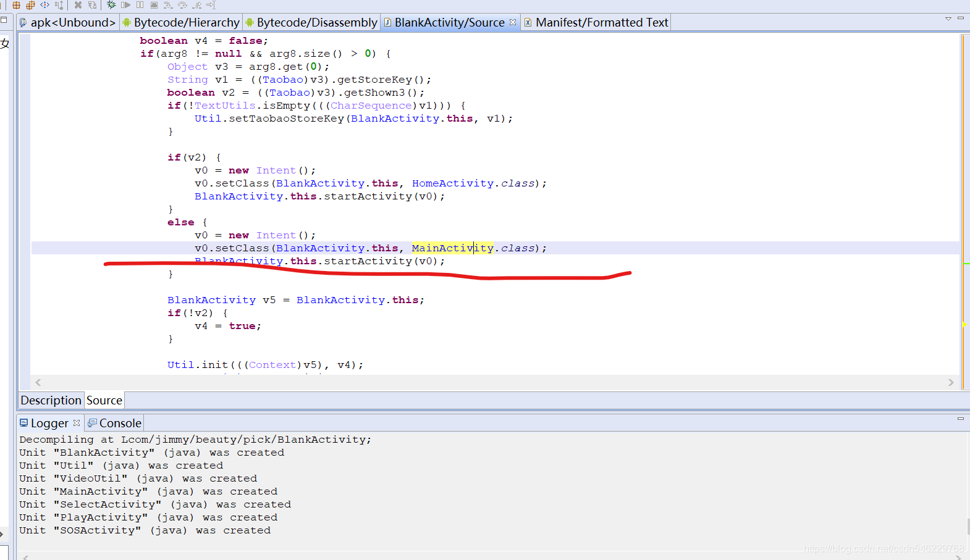Open the Bytecode/Hierarchy tab
Screen dimensions: 970x560
(x=181, y=23)
